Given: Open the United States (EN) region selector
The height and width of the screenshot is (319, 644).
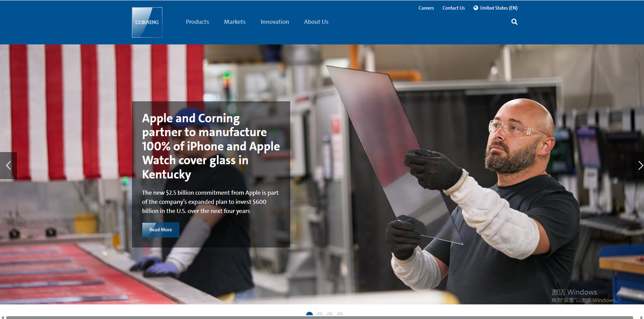Looking at the screenshot, I should 498,8.
